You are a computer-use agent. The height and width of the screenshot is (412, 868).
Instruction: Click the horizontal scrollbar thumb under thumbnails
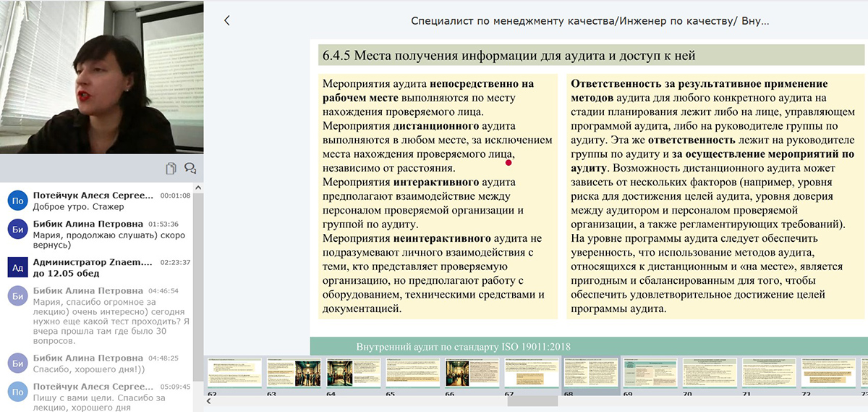click(532, 401)
